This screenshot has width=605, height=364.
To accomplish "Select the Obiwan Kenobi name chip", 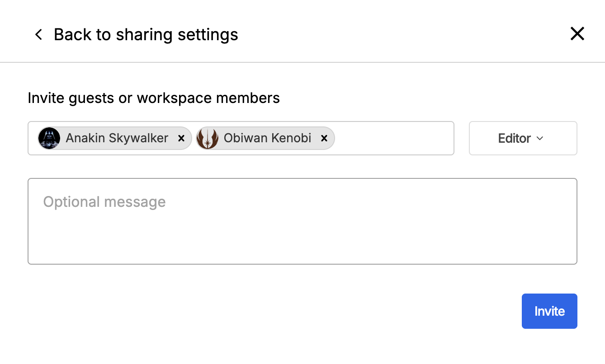I will [x=267, y=138].
